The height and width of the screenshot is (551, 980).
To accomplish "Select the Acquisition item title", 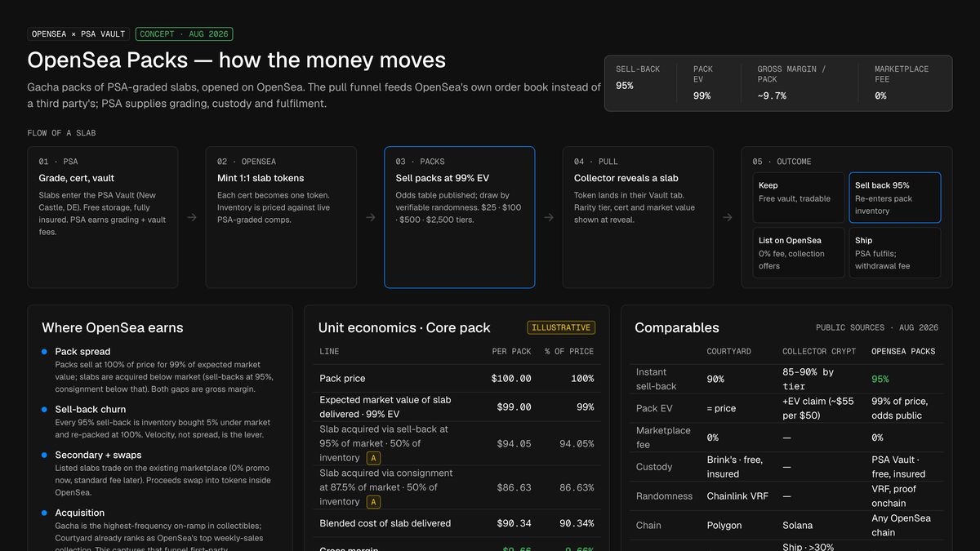I will click(80, 513).
